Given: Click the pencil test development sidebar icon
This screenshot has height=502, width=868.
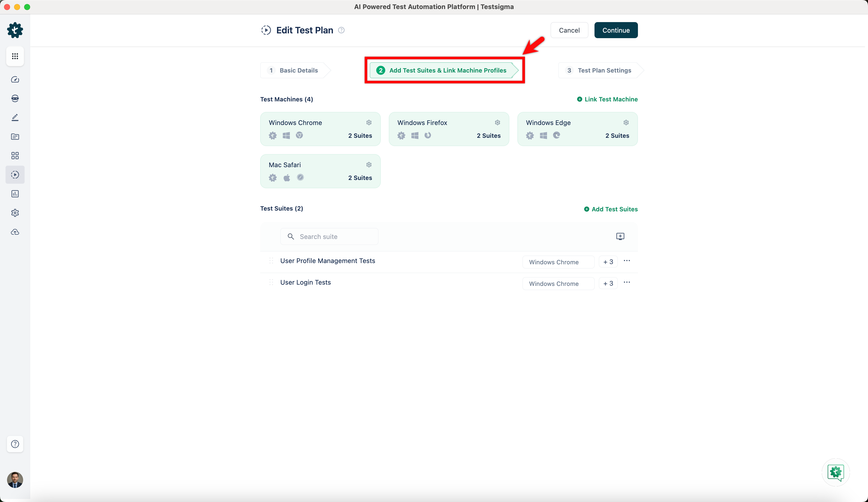Looking at the screenshot, I should click(x=15, y=118).
